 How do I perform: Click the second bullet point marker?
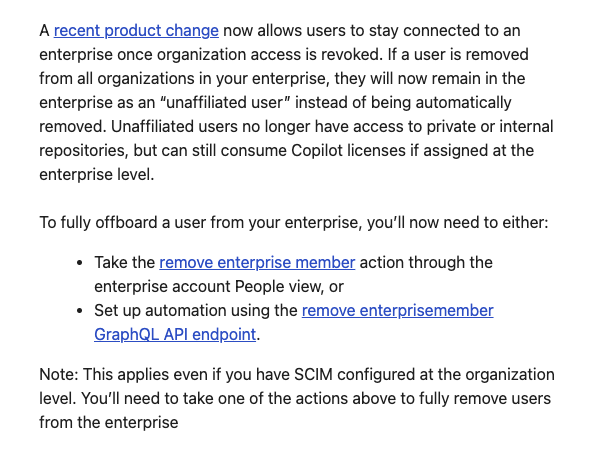pyautogui.click(x=80, y=311)
